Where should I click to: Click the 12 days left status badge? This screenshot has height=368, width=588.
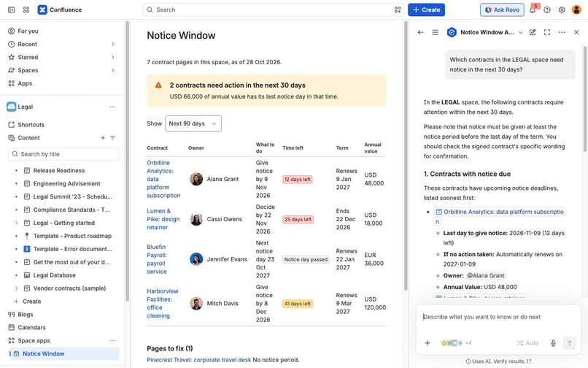(298, 180)
